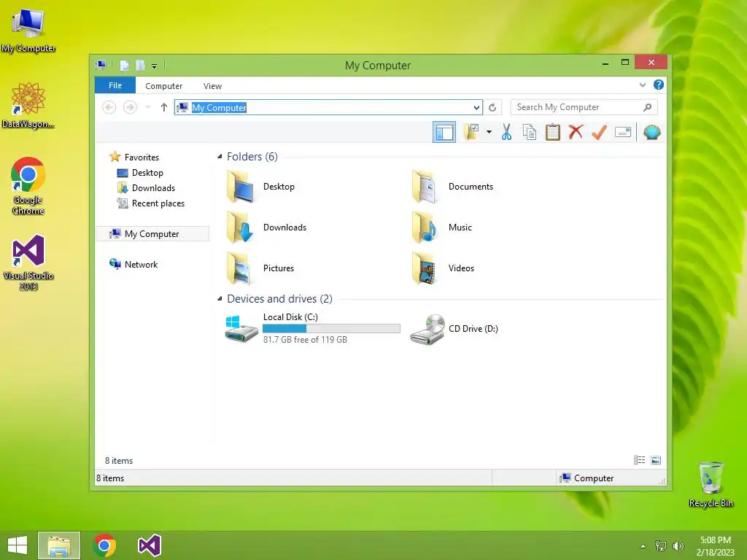Select the Pictures folder

[x=260, y=268]
